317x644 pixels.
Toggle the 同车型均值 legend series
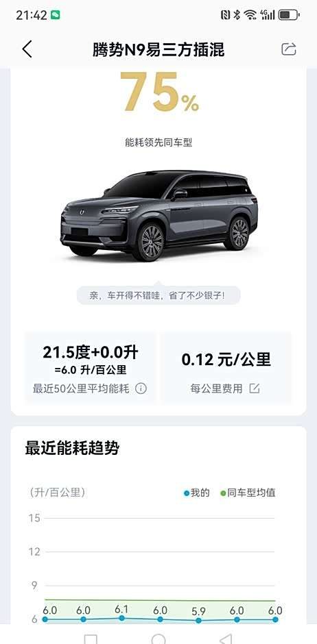point(248,493)
